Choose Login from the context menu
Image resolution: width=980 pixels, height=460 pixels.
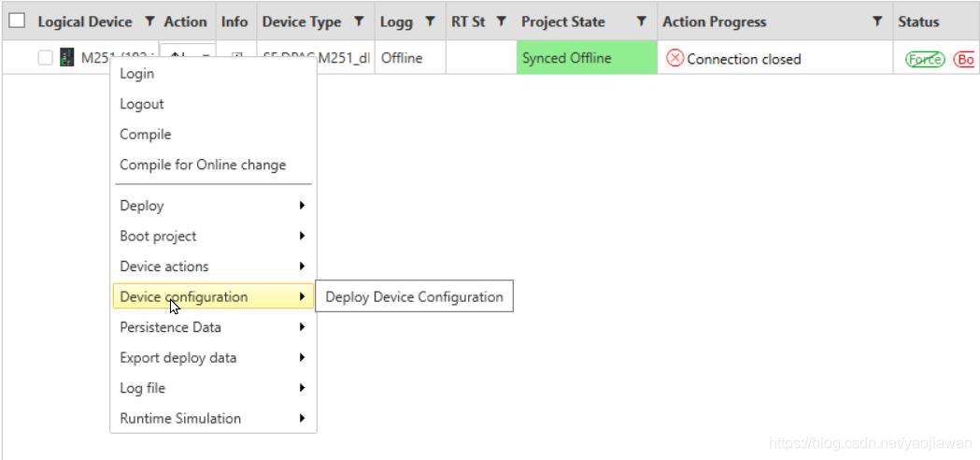(137, 74)
